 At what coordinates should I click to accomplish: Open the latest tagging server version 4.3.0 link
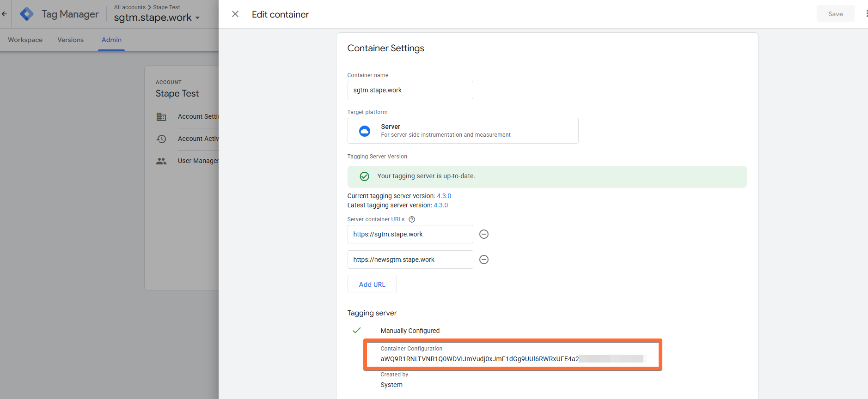coord(440,205)
